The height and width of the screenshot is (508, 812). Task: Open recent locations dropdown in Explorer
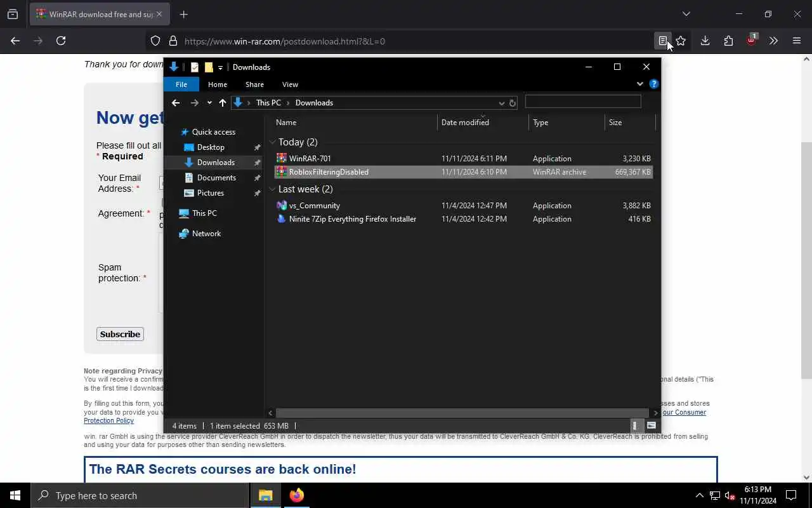(209, 103)
